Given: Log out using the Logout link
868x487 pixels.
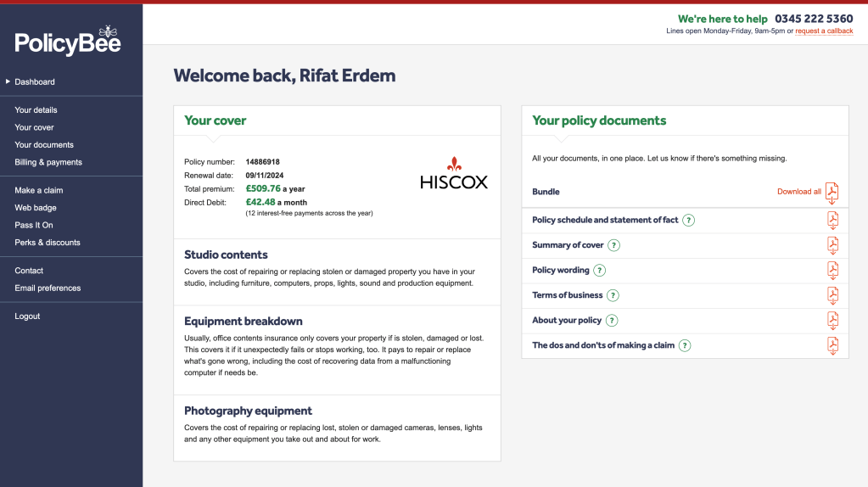Looking at the screenshot, I should click(x=27, y=316).
